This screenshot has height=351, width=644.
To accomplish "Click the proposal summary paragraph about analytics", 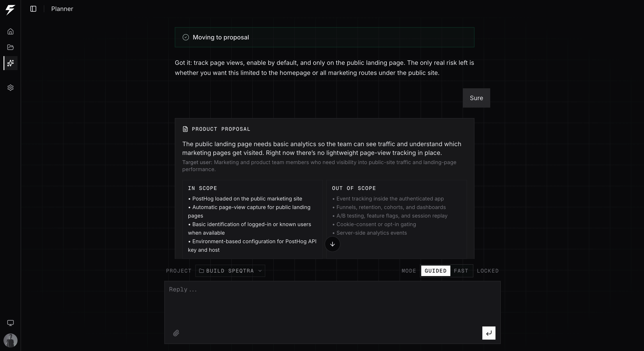I will tap(322, 149).
